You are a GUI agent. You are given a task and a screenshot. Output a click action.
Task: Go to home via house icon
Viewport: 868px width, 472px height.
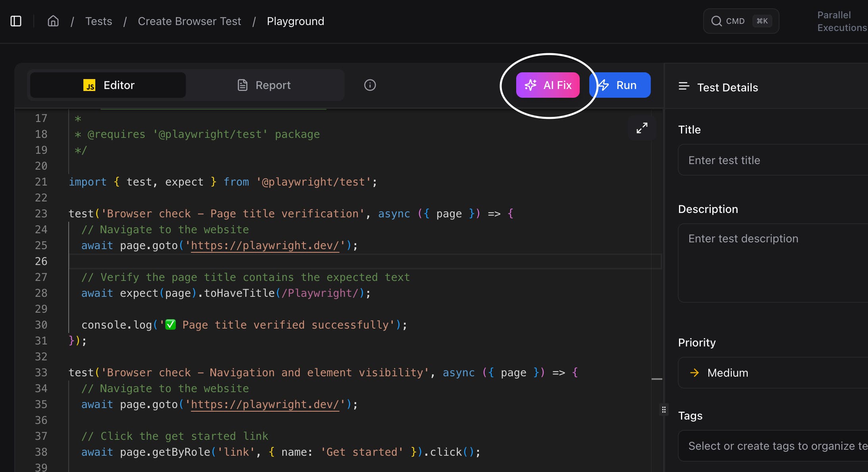point(53,21)
